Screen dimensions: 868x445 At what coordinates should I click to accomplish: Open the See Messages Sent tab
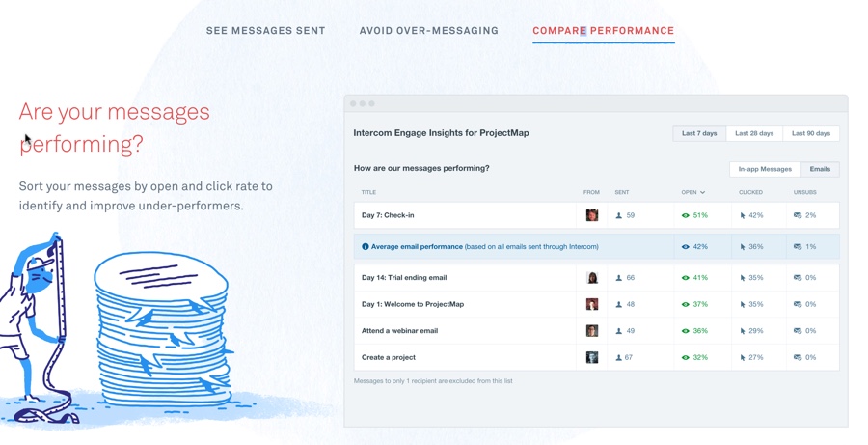tap(266, 31)
